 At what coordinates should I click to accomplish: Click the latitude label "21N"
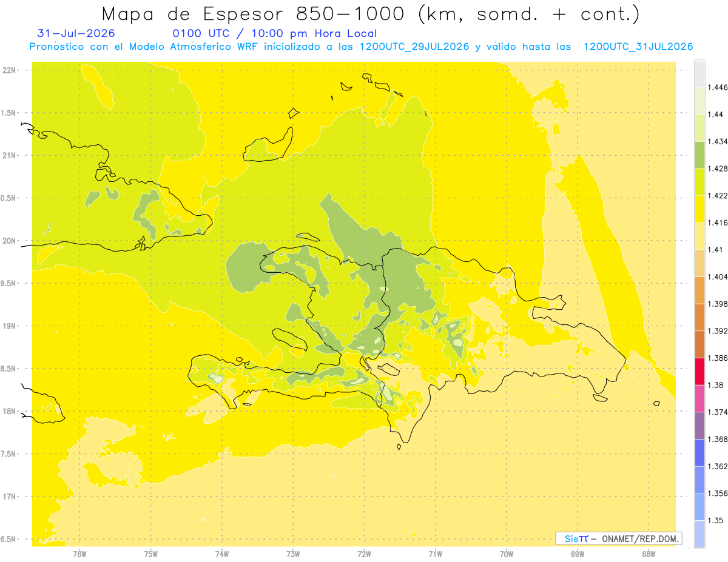click(x=9, y=155)
